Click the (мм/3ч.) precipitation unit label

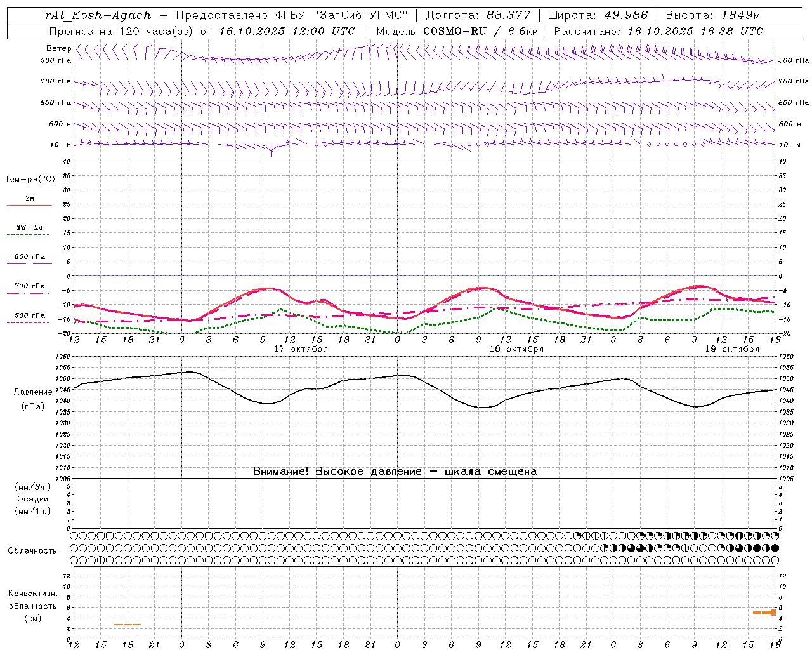[33, 487]
